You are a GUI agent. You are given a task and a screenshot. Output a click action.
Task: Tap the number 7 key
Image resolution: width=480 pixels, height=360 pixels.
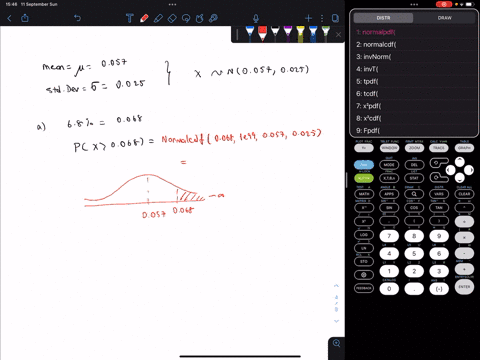pos(389,236)
